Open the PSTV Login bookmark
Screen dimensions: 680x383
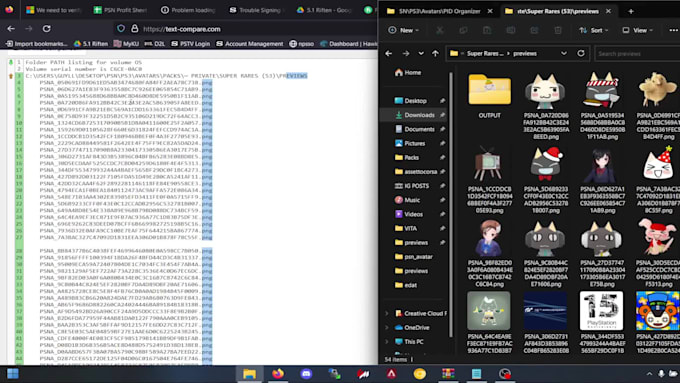190,43
